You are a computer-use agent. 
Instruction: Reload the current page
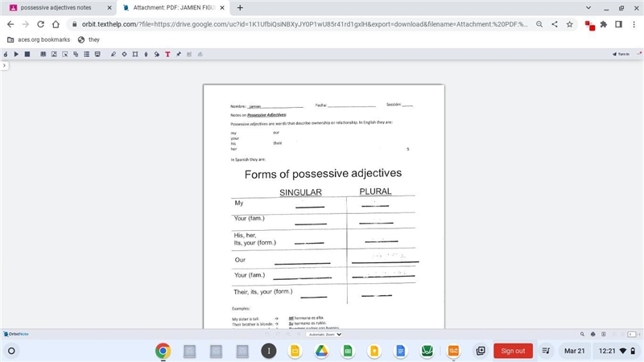click(x=41, y=24)
